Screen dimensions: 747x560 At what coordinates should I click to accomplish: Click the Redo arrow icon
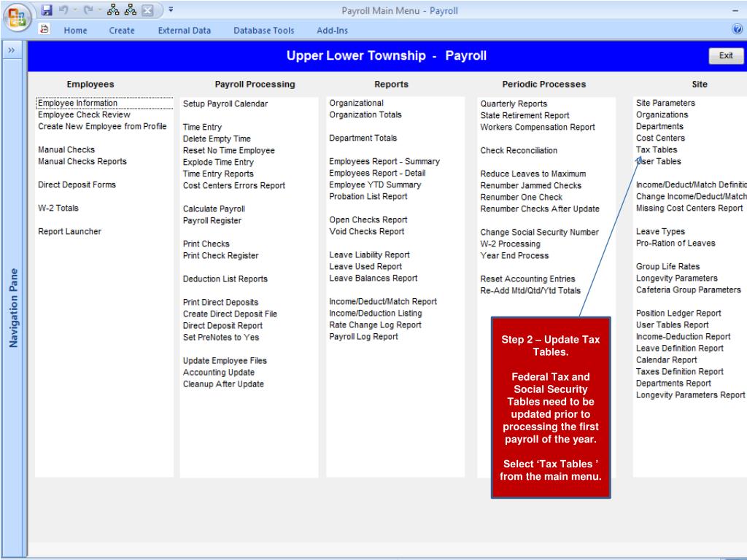88,10
